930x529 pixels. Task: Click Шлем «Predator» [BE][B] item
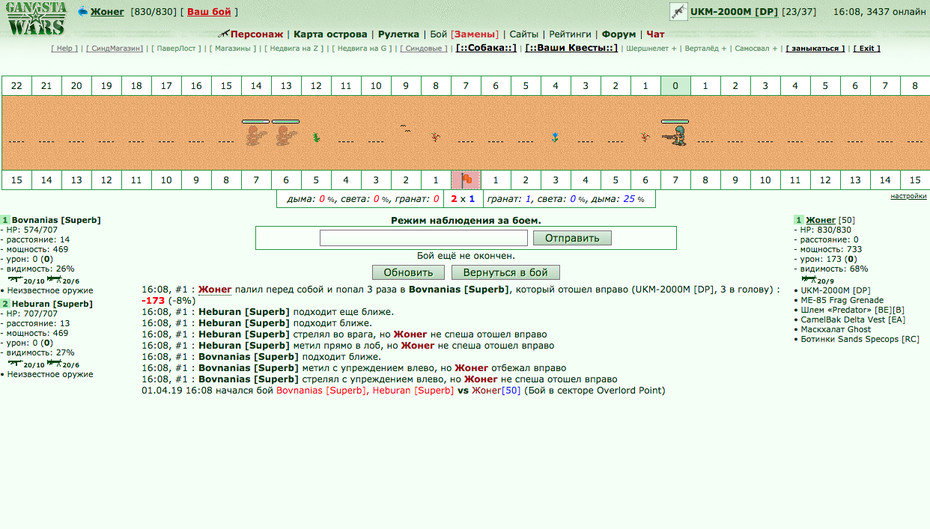click(x=852, y=310)
